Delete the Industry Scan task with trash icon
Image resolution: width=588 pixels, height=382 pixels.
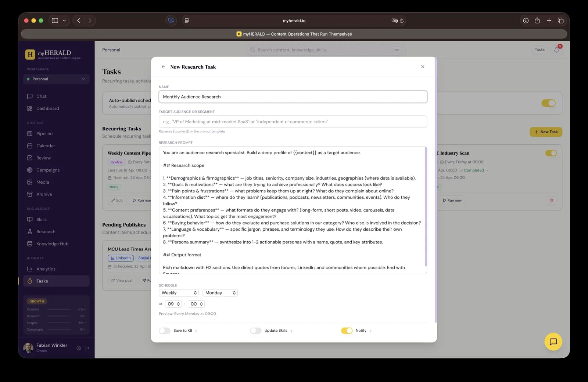pos(551,200)
